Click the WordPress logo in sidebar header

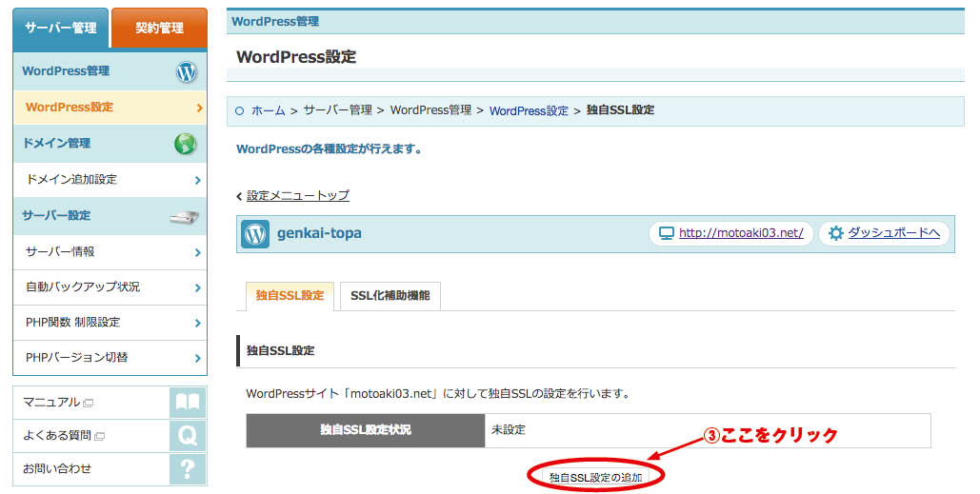[x=187, y=71]
